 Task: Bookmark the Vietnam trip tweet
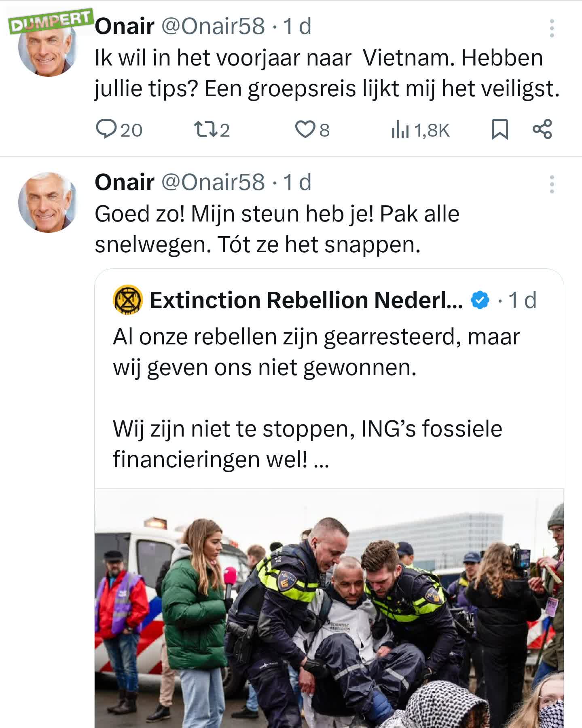tap(499, 130)
